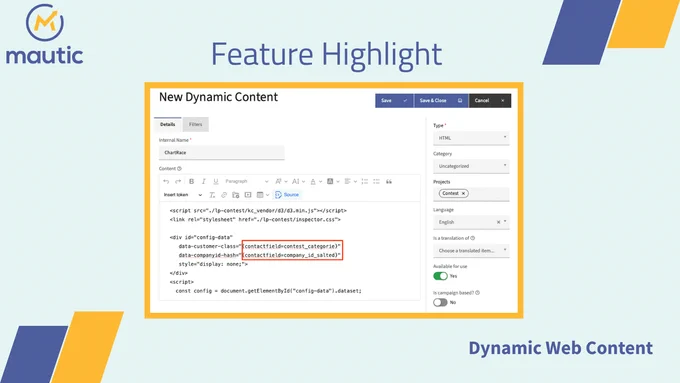
Task: Remove the Contest project tag
Action: (x=463, y=193)
